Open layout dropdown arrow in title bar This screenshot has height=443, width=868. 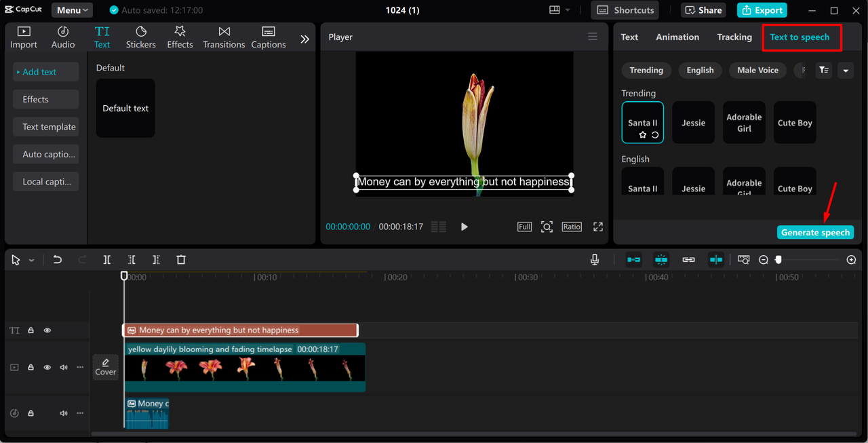click(568, 10)
